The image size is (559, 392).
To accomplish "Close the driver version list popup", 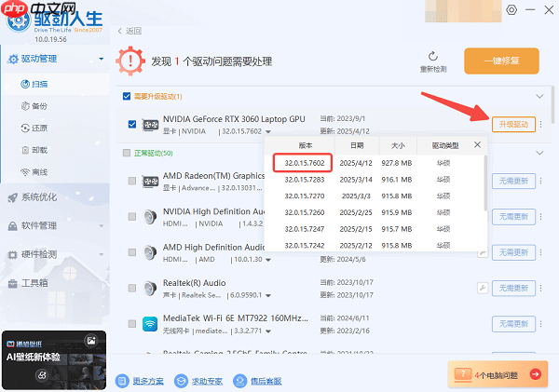I will pyautogui.click(x=477, y=144).
